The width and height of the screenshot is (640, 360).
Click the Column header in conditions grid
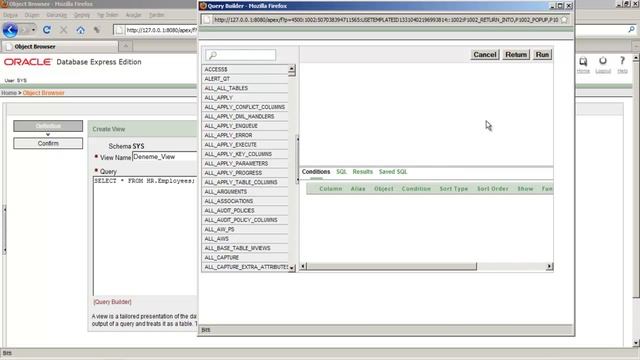coord(331,189)
